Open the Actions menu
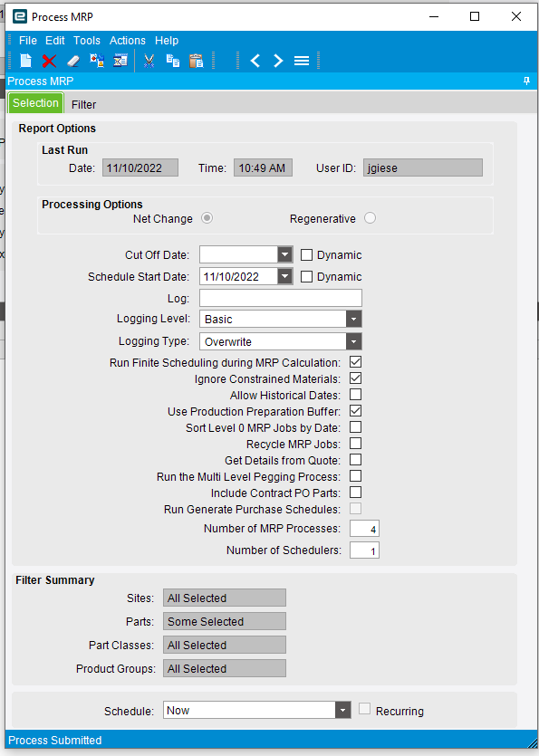 coord(128,41)
